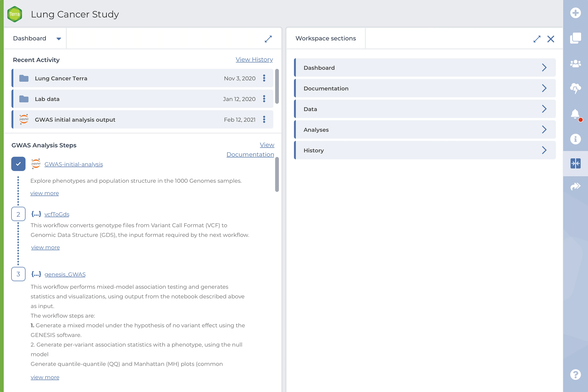Viewport: 588px width, 392px height.
Task: Open the genesis_GWAS workflow link
Action: point(65,274)
